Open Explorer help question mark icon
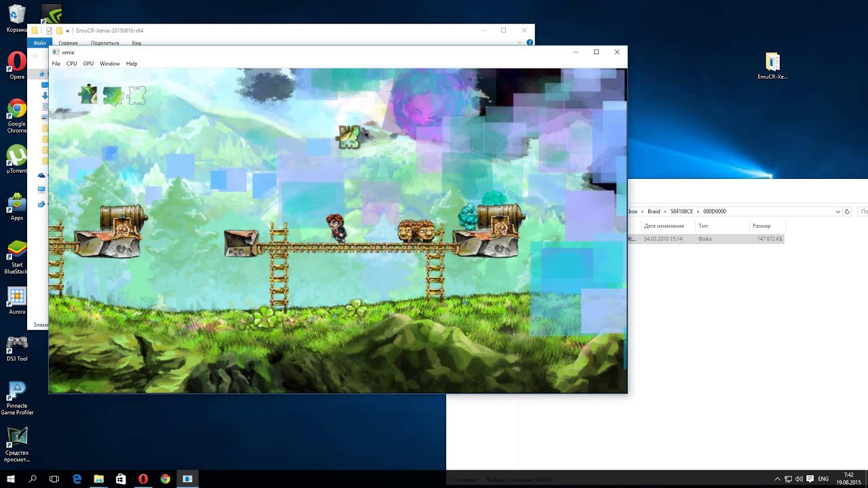868x488 pixels. [530, 43]
